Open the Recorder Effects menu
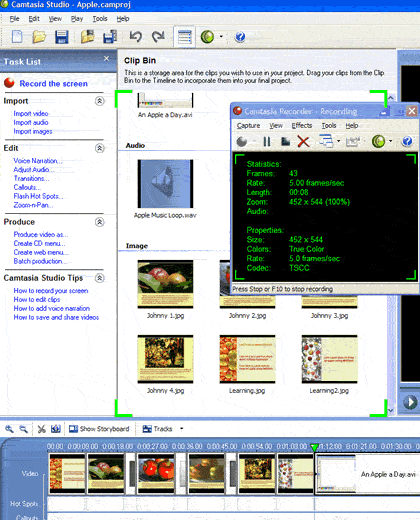The width and height of the screenshot is (420, 520). (302, 126)
